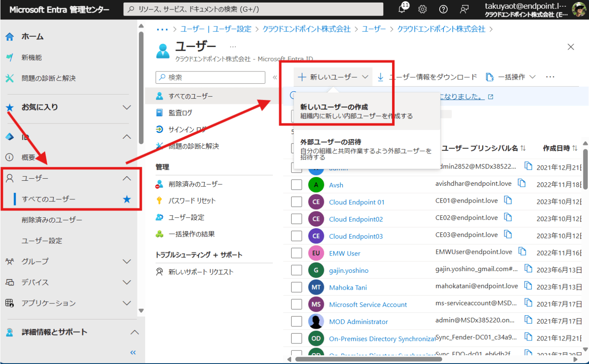Select the Avsh user checkbox
The image size is (589, 364).
tap(297, 185)
